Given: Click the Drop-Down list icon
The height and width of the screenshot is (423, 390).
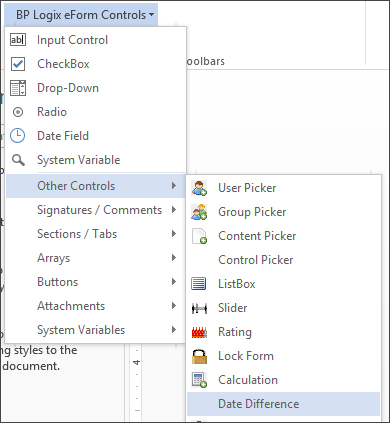Looking at the screenshot, I should [x=18, y=88].
